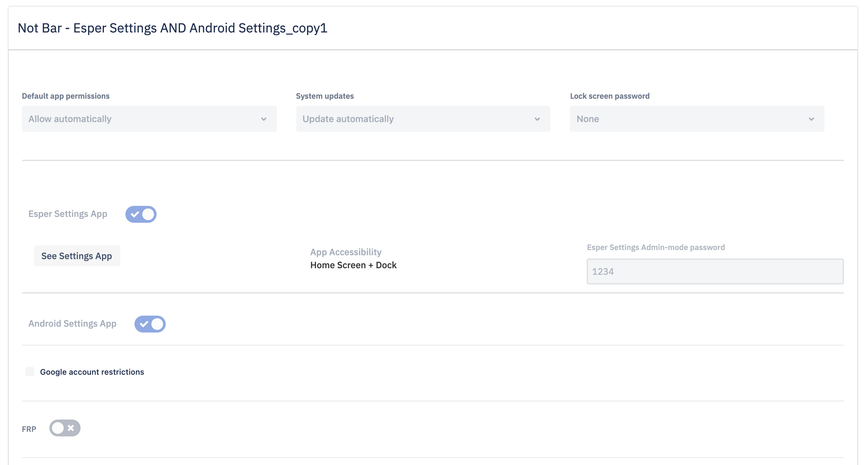Viewport: 868px width, 465px height.
Task: Check Google account restrictions checkbox
Action: click(30, 371)
